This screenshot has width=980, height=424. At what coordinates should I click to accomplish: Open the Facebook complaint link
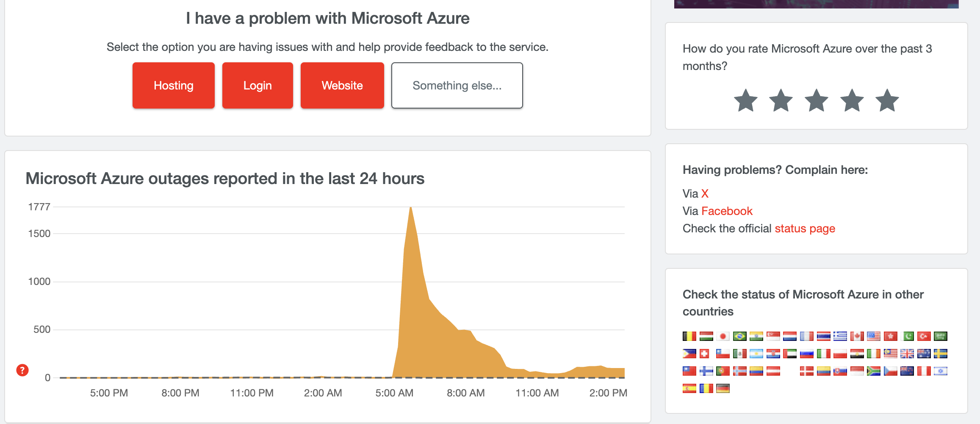[727, 211]
